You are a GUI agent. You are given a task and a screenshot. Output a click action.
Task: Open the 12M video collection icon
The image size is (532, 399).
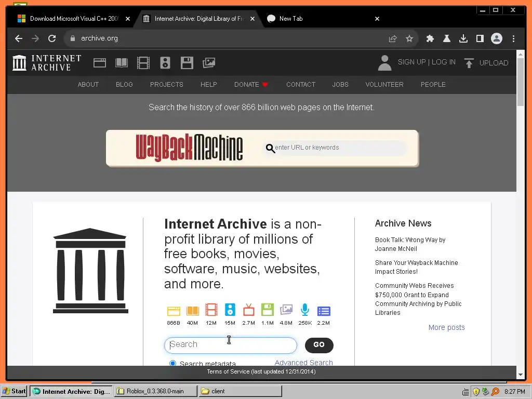point(211,310)
